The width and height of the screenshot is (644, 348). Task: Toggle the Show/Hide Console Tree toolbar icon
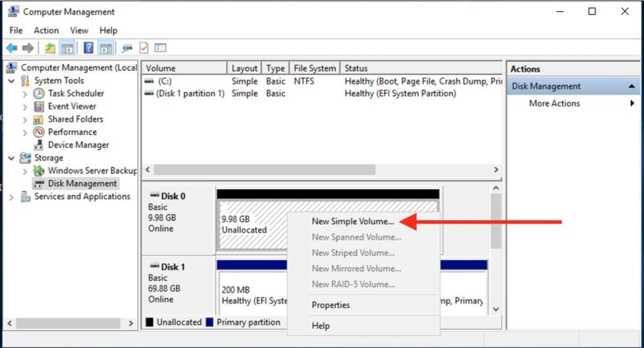point(67,48)
